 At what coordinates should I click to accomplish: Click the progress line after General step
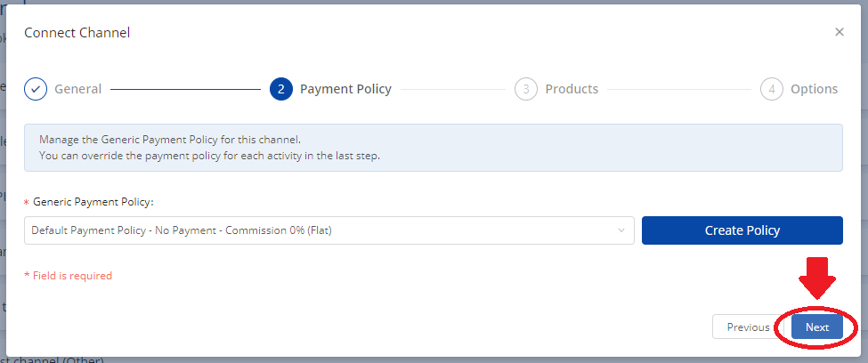click(185, 89)
